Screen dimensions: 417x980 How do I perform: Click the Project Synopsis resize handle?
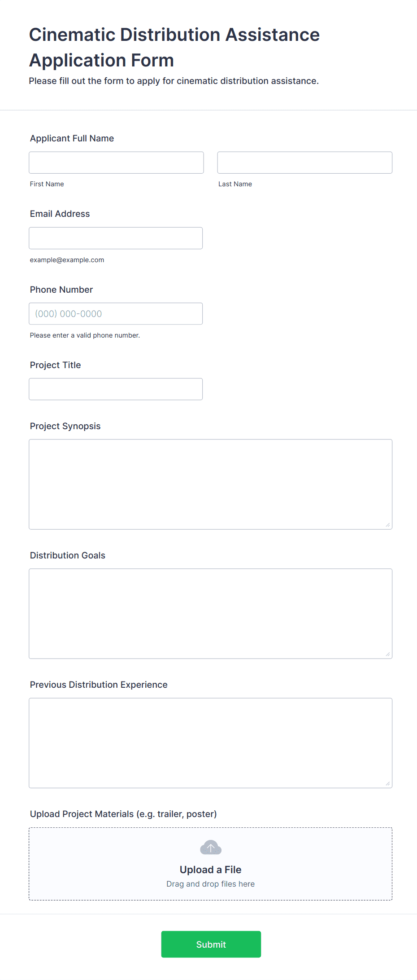(388, 525)
